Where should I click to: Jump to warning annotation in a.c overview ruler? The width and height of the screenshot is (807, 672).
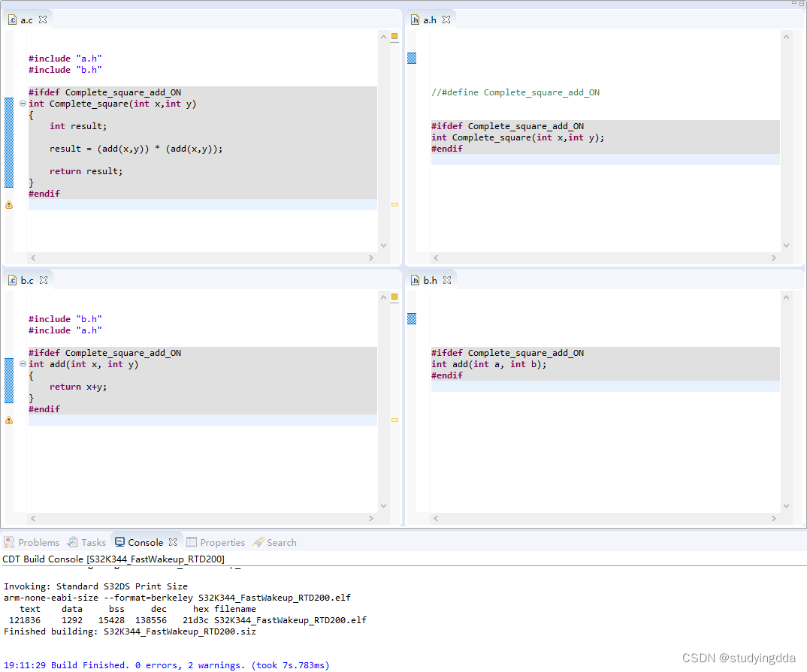pyautogui.click(x=394, y=205)
